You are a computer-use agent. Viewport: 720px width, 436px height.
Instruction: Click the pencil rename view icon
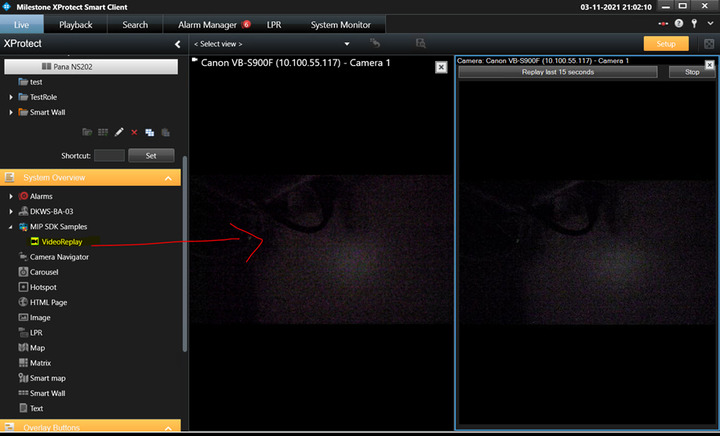click(x=119, y=132)
